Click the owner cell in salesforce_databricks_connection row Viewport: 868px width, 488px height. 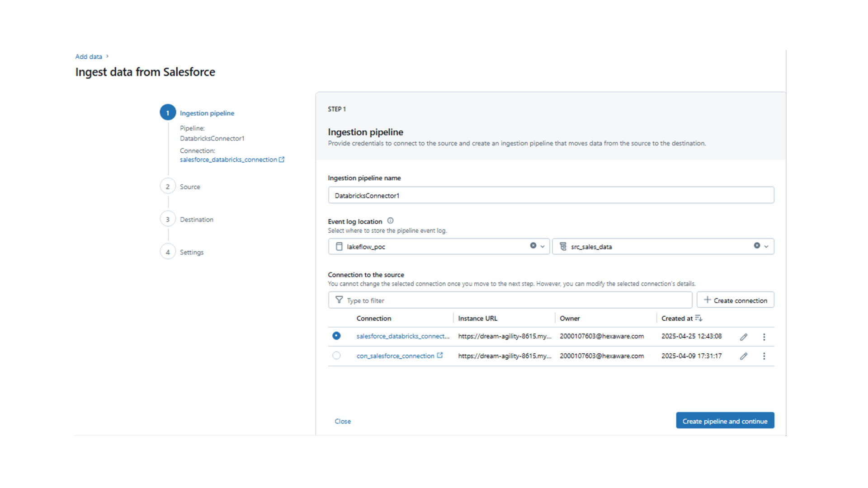point(602,336)
